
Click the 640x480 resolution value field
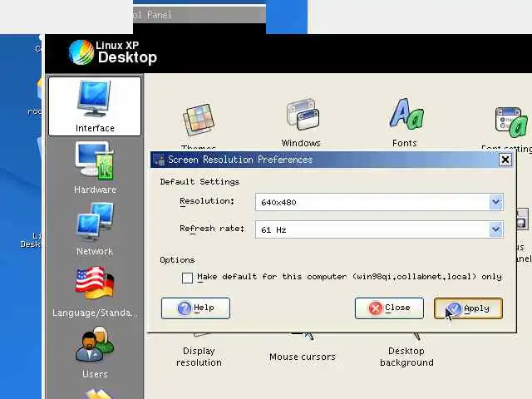click(379, 202)
